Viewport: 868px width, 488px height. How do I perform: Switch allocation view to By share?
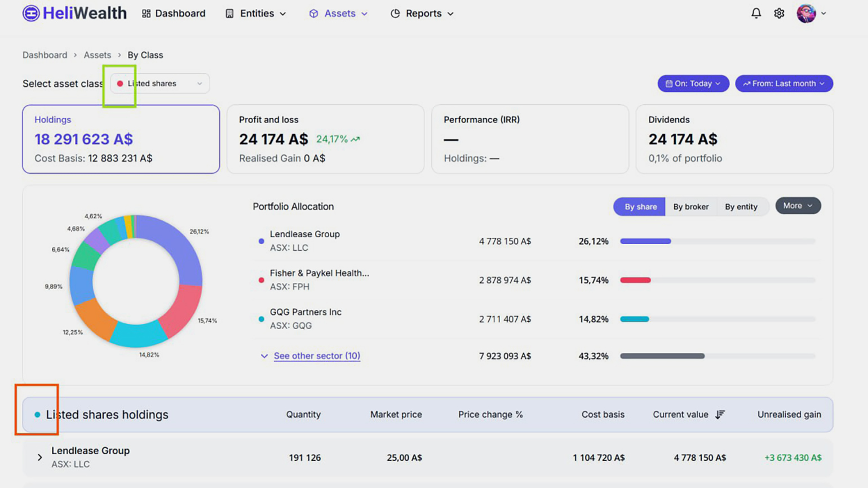tap(640, 207)
